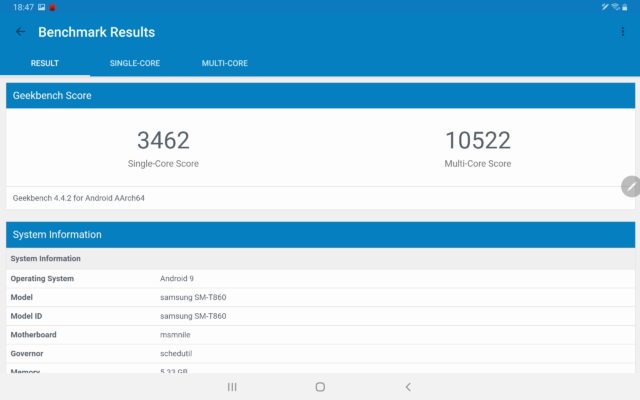This screenshot has height=400, width=640.
Task: Tap the Geekbench Score section header
Action: [x=320, y=96]
